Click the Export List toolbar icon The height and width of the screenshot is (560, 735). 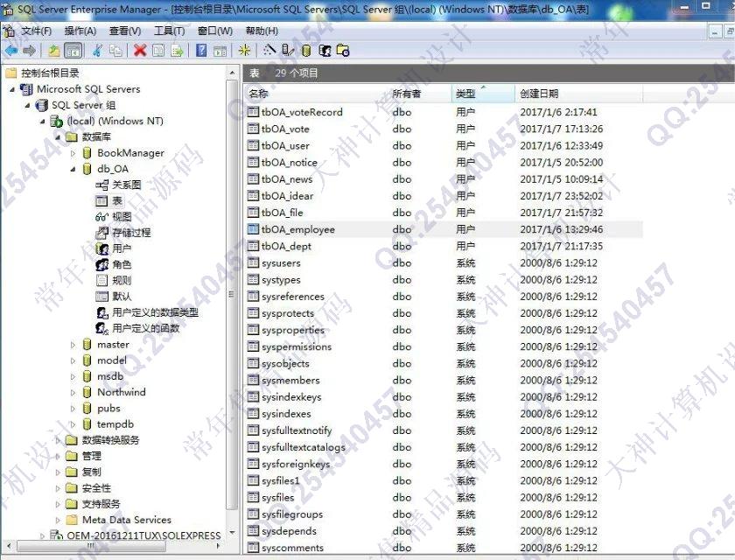(x=177, y=50)
